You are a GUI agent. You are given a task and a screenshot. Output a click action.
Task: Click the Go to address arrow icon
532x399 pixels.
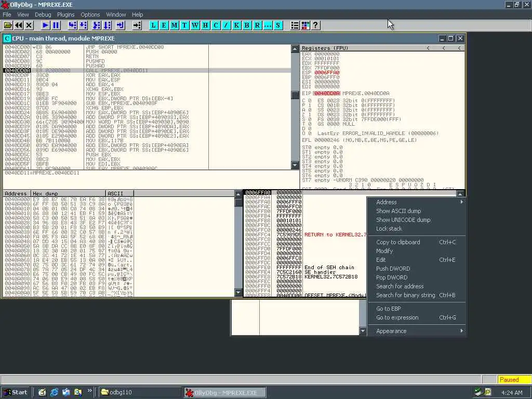137,25
